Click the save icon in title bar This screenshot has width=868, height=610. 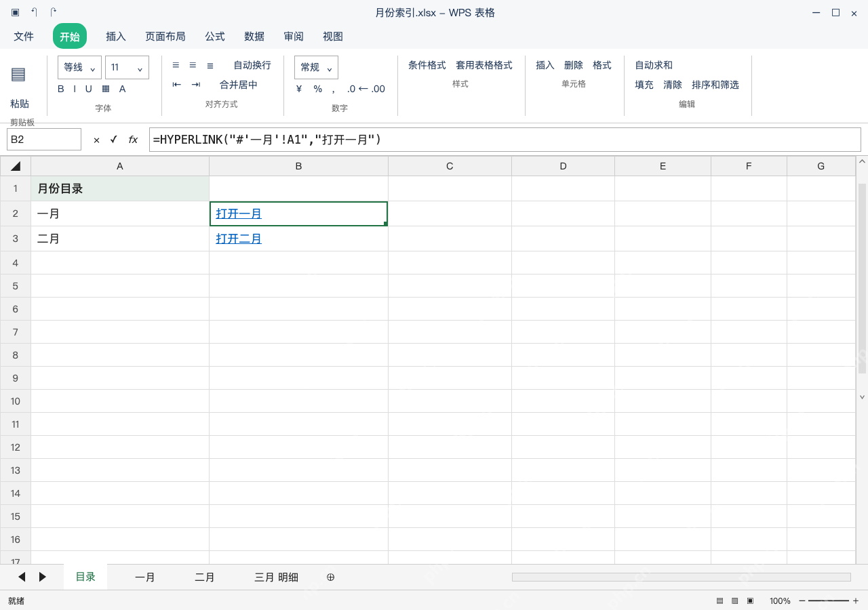point(15,12)
